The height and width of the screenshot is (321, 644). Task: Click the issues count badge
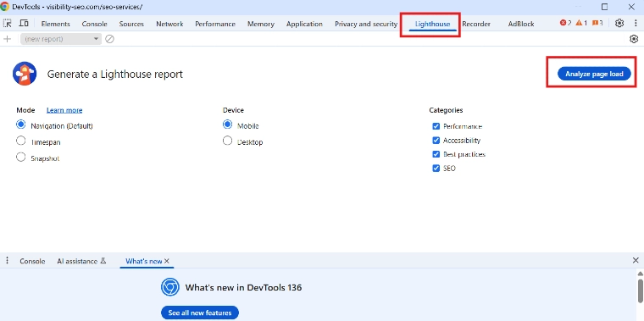pyautogui.click(x=597, y=23)
